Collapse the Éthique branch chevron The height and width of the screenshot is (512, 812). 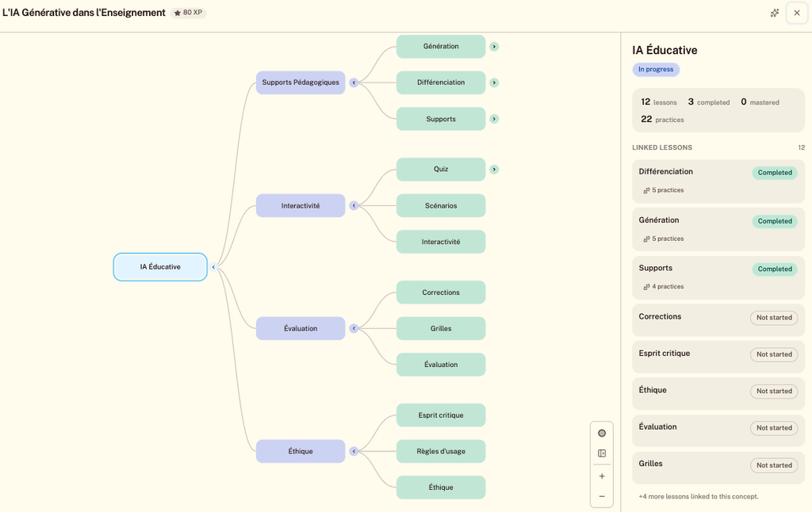354,452
